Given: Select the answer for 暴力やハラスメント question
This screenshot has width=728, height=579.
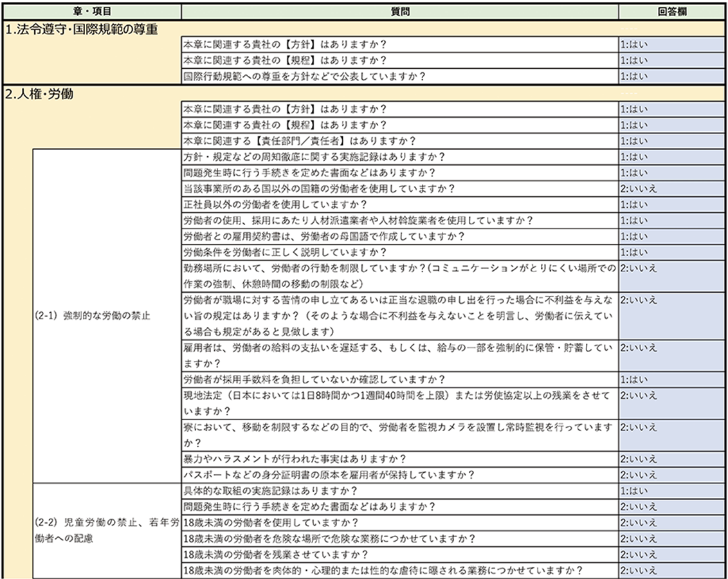Looking at the screenshot, I should coord(671,459).
